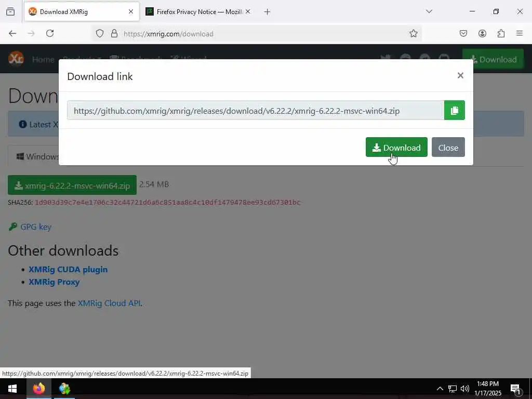Image resolution: width=532 pixels, height=399 pixels.
Task: Click the taskbar clock showing 1:48 PM
Action: point(487,389)
